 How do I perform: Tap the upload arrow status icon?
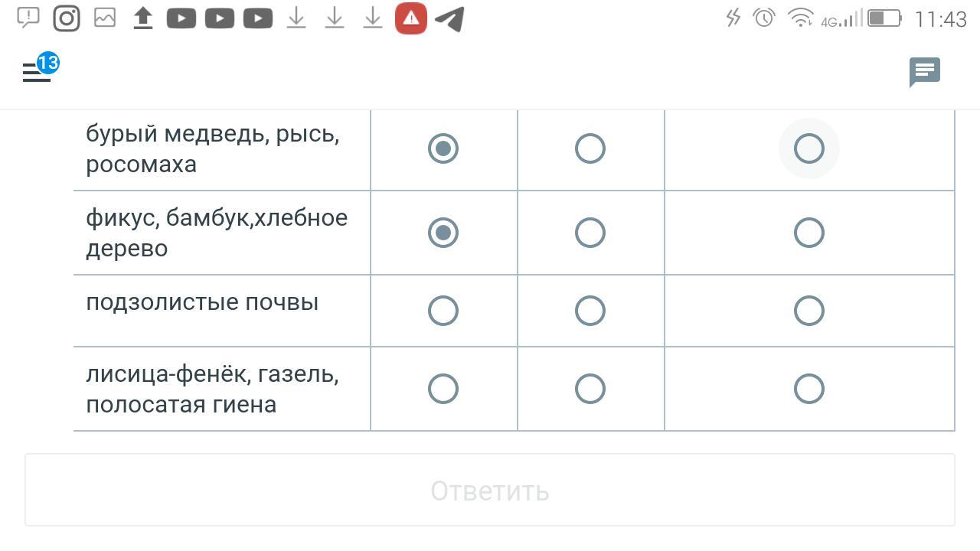click(143, 18)
